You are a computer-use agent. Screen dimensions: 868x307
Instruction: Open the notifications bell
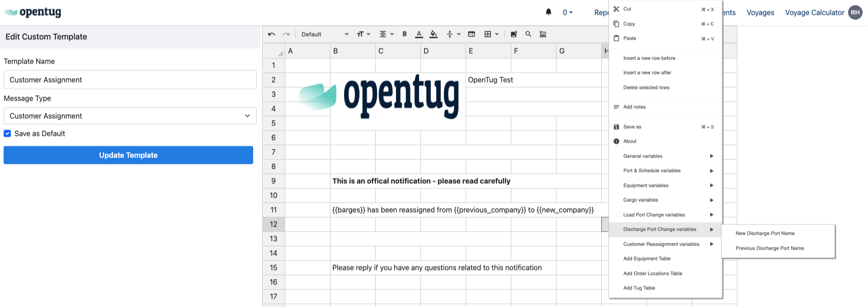[548, 12]
